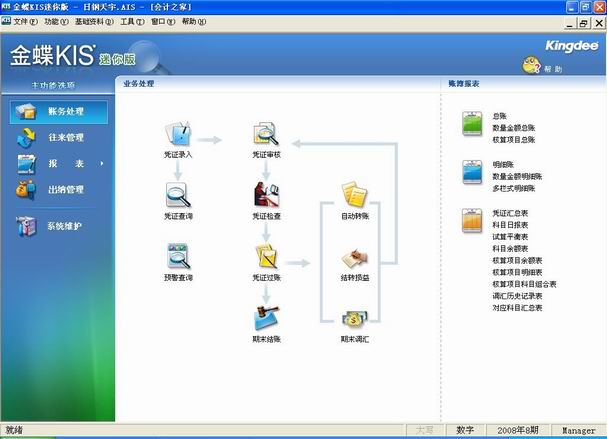
Task: Open the 科目余额表 report link
Action: [x=510, y=249]
